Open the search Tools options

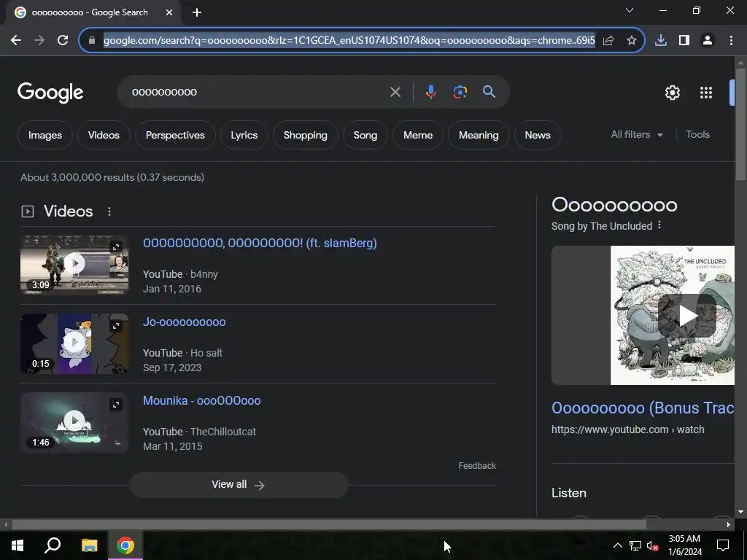coord(697,135)
